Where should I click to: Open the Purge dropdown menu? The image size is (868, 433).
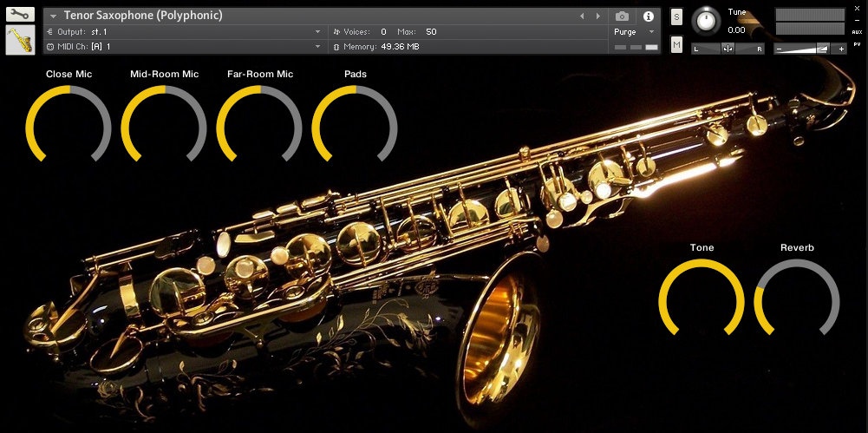click(652, 31)
